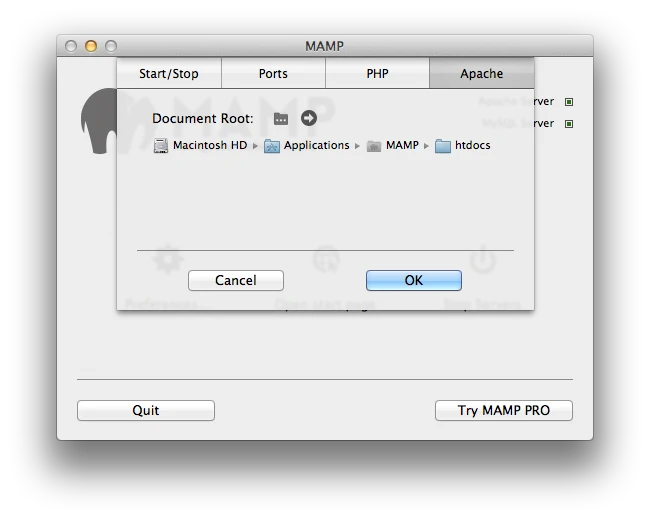
Task: Choose document root via folder icon
Action: (281, 119)
